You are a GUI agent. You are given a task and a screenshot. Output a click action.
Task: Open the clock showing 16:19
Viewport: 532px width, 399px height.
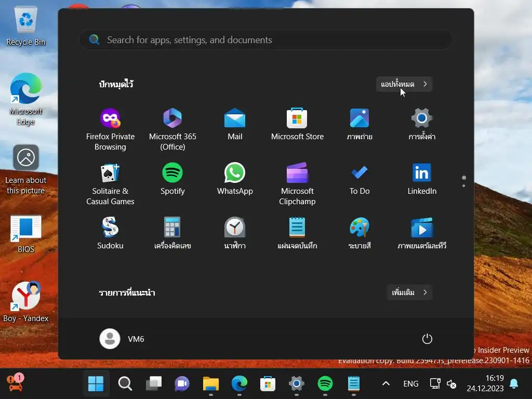coord(485,383)
